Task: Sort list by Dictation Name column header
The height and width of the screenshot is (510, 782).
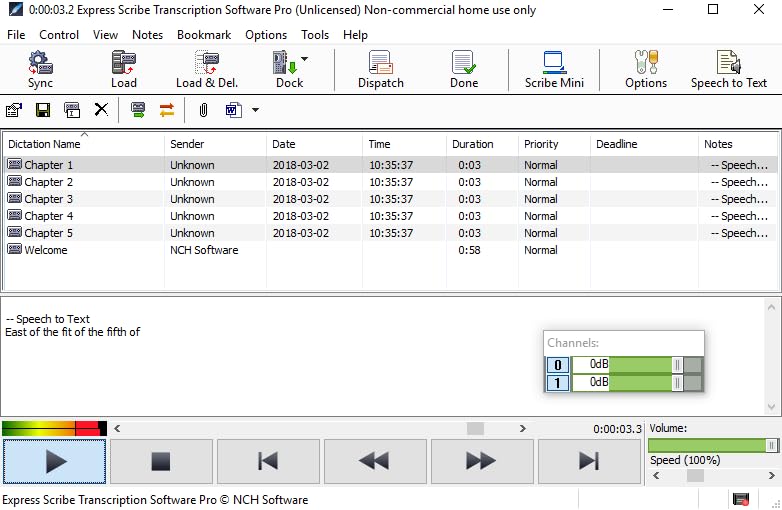Action: click(44, 144)
